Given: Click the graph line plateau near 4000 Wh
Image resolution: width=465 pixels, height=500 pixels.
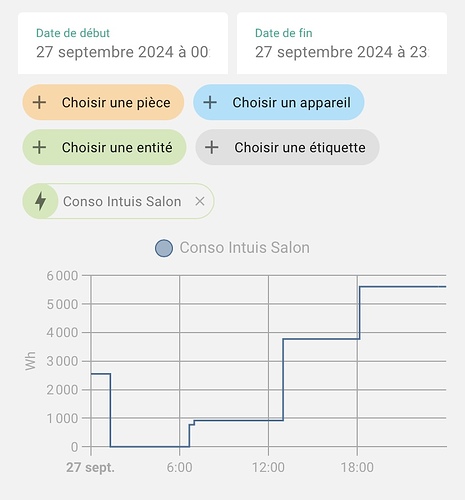Looking at the screenshot, I should click(321, 339).
